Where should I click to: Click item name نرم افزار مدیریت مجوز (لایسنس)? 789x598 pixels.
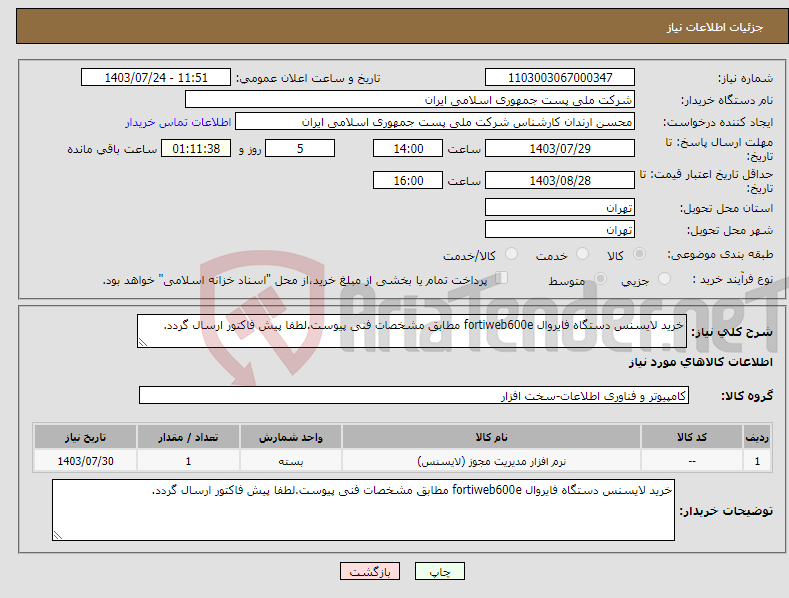pos(492,461)
